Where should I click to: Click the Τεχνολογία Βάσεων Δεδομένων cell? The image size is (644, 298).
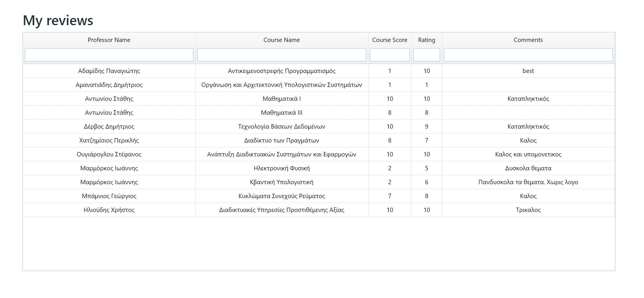(x=282, y=127)
